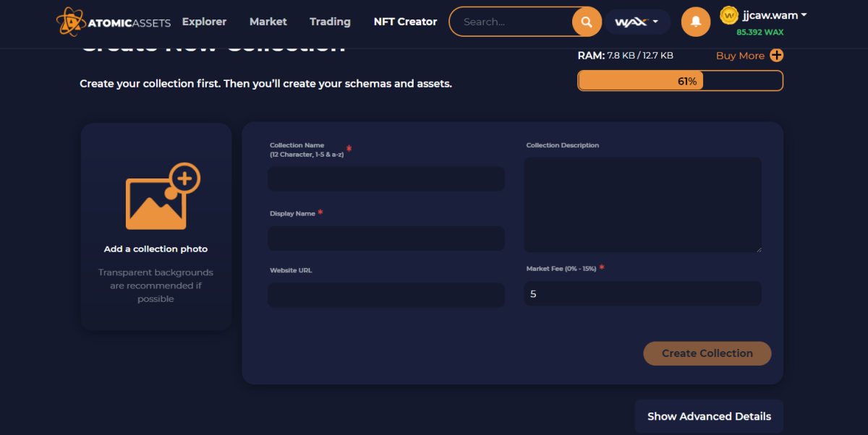Click the Buy More plus icon
This screenshot has height=435, width=868.
point(776,56)
